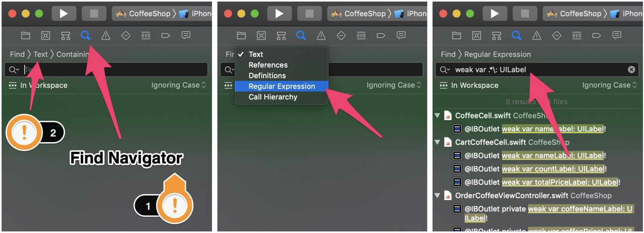This screenshot has width=644, height=233.
Task: Open Symbol navigator icon in right panel
Action: [x=496, y=36]
